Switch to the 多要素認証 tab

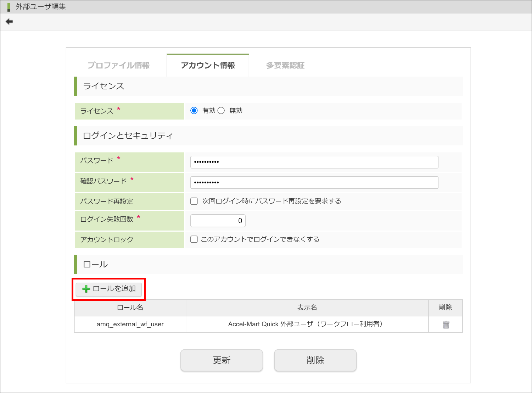point(285,65)
